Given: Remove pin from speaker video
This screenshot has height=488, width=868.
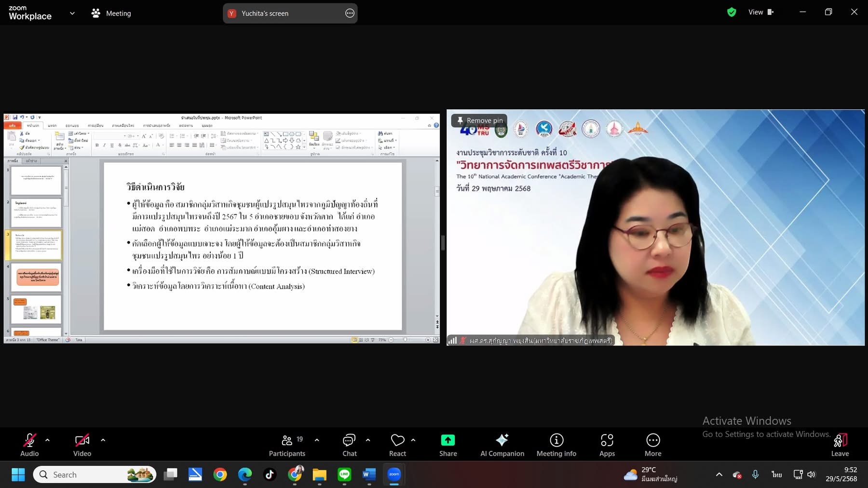Looking at the screenshot, I should [x=479, y=120].
